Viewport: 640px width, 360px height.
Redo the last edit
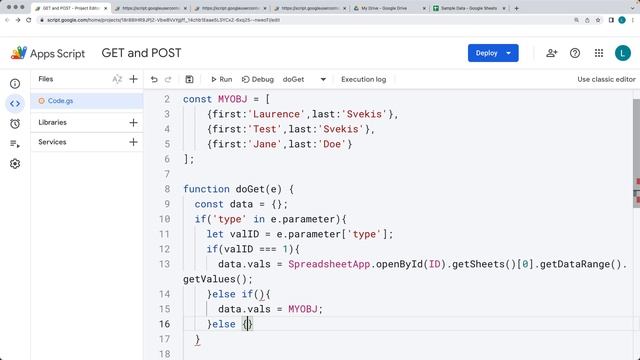tap(168, 80)
